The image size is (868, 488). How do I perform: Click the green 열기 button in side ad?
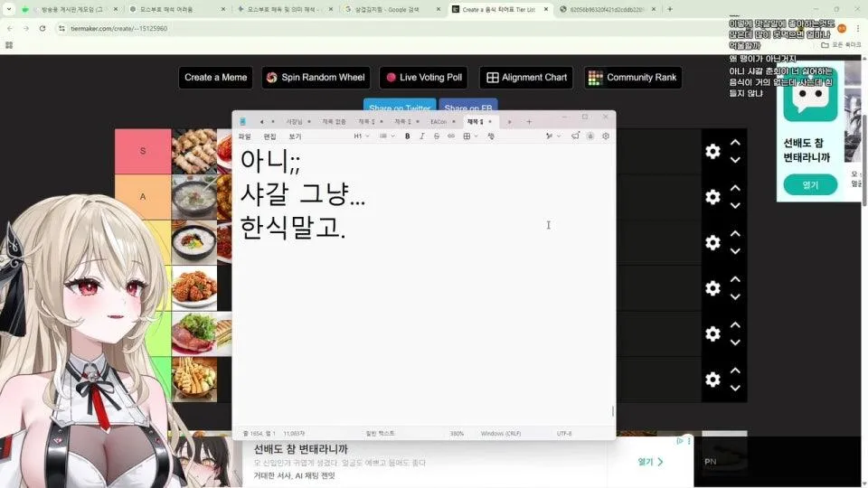(810, 185)
